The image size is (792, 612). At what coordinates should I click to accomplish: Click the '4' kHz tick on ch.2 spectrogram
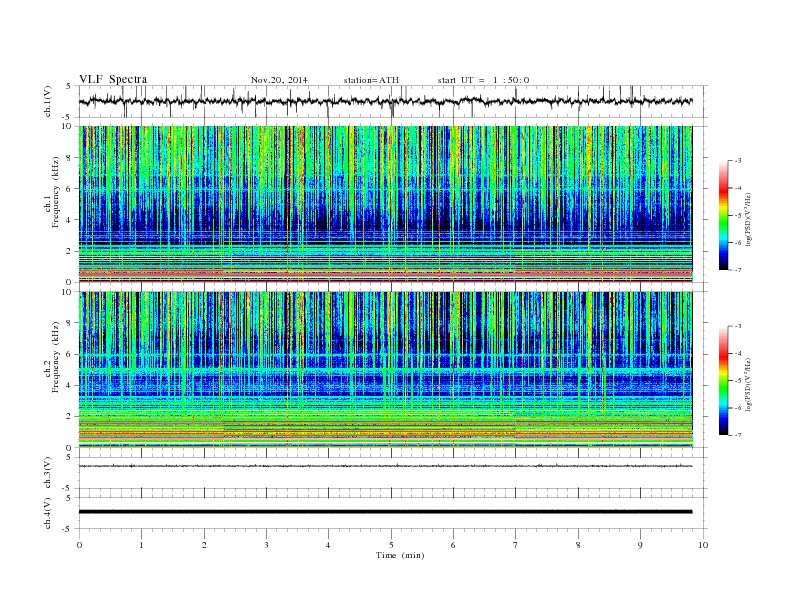70,385
